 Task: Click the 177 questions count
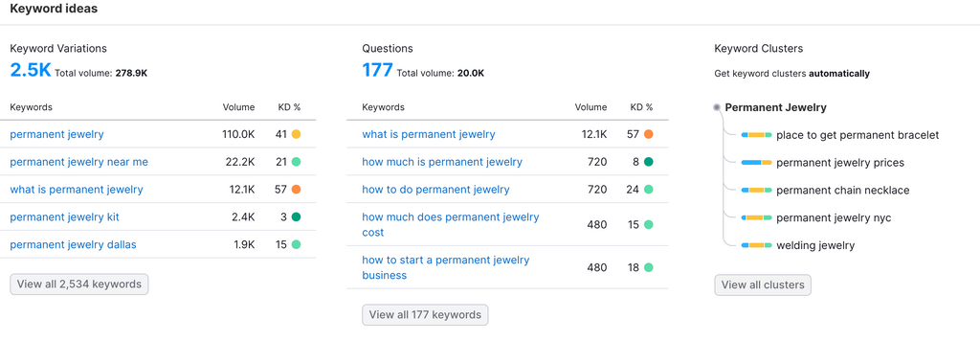[x=377, y=70]
